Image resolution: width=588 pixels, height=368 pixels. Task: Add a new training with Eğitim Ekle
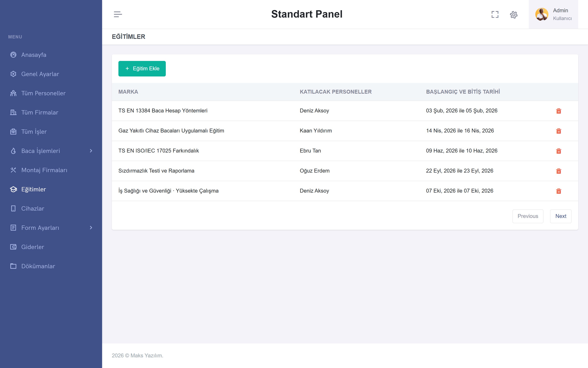coord(142,69)
